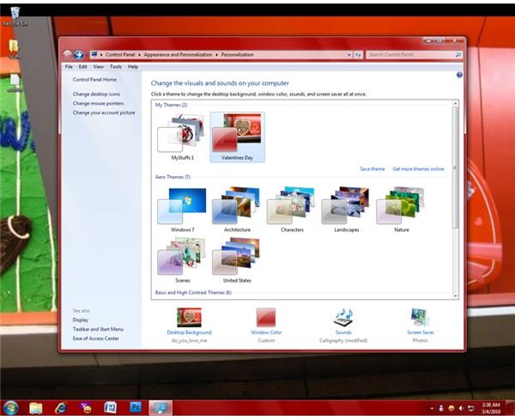Screen dimensions: 515x420
Task: Launch Internet Explorer from taskbar
Action: coord(61,408)
